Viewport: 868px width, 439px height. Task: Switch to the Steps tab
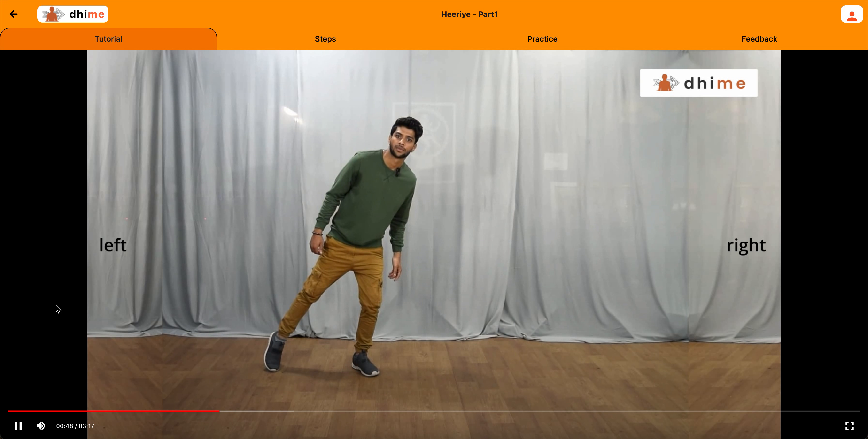[x=325, y=39]
